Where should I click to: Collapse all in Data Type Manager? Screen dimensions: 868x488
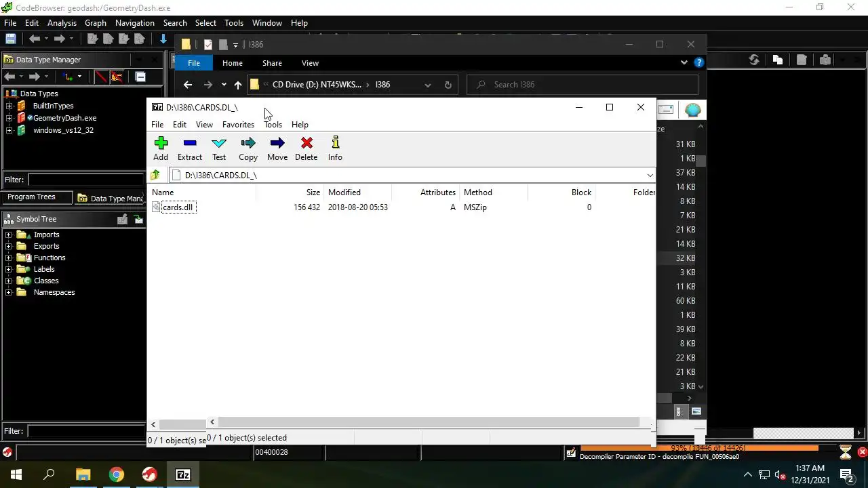coord(140,77)
